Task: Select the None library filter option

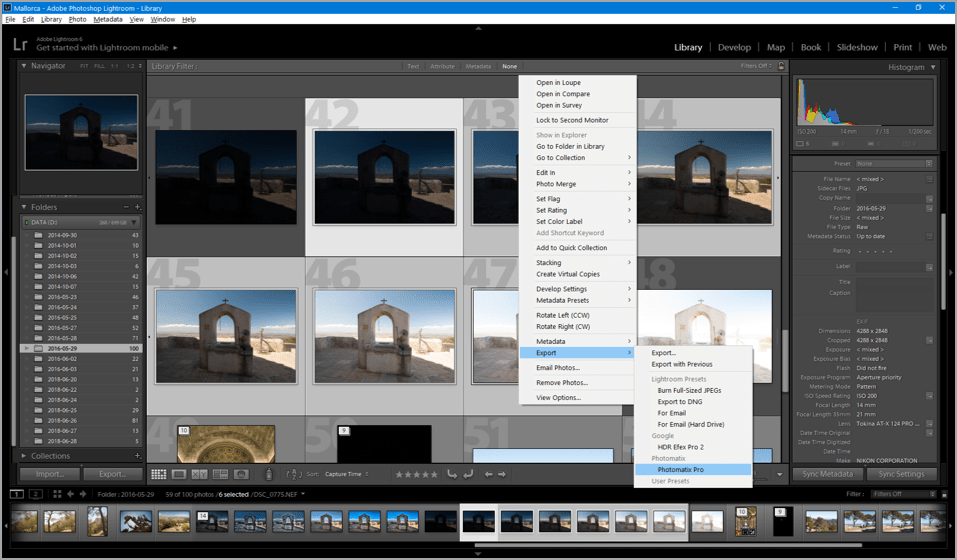Action: [510, 67]
